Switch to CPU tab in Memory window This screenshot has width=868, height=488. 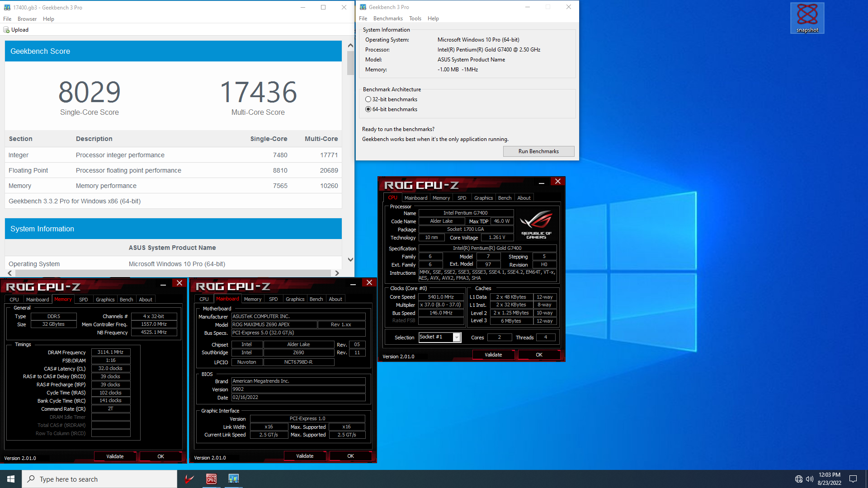14,300
